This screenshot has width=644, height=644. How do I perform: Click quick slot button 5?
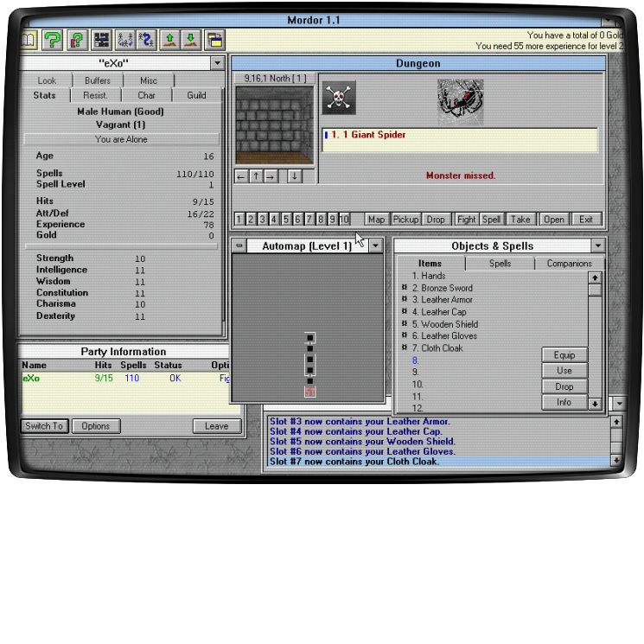[x=286, y=220]
